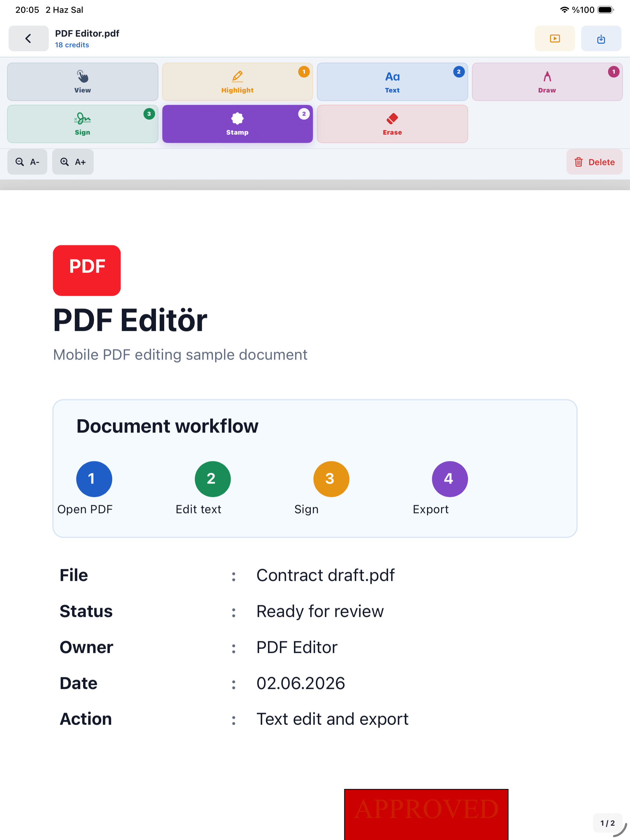
Task: Tap the 'Action' field label
Action: coord(86,719)
